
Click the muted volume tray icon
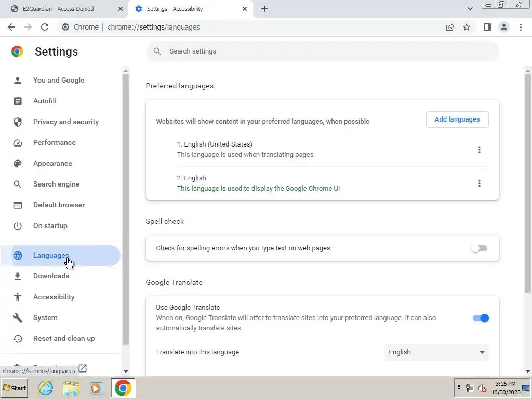pyautogui.click(x=482, y=388)
